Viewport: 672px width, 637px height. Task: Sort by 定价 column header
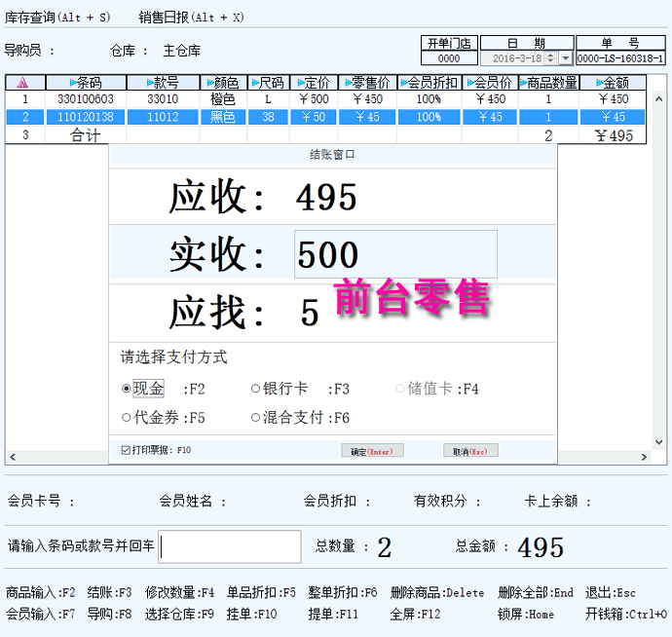[314, 83]
